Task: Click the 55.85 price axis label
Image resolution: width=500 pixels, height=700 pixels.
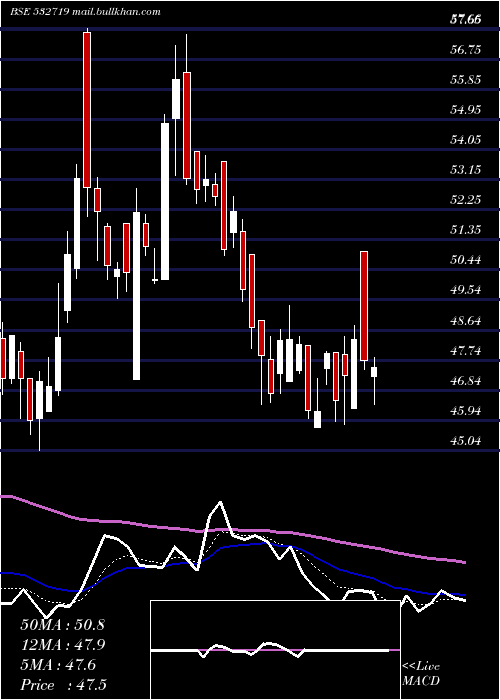Action: [466, 80]
